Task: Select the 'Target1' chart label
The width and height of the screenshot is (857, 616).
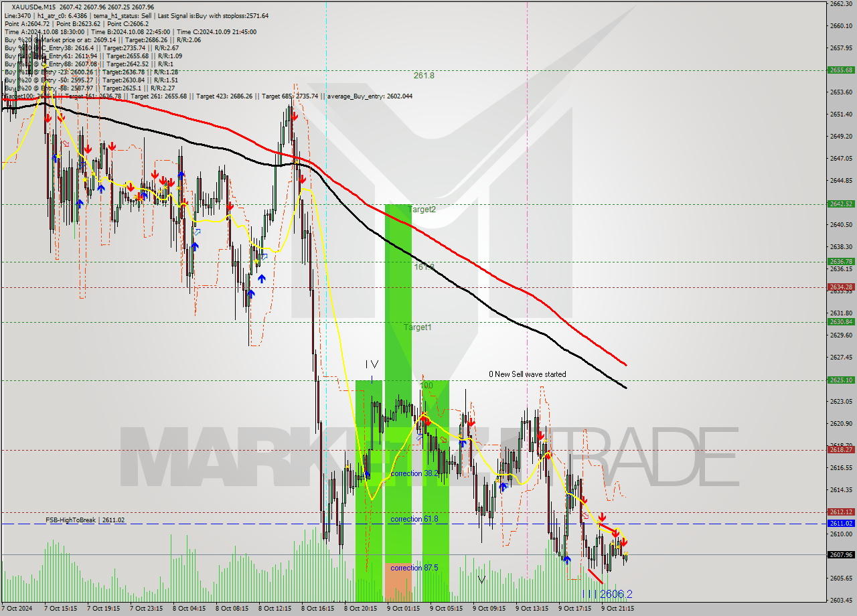Action: 417,327
